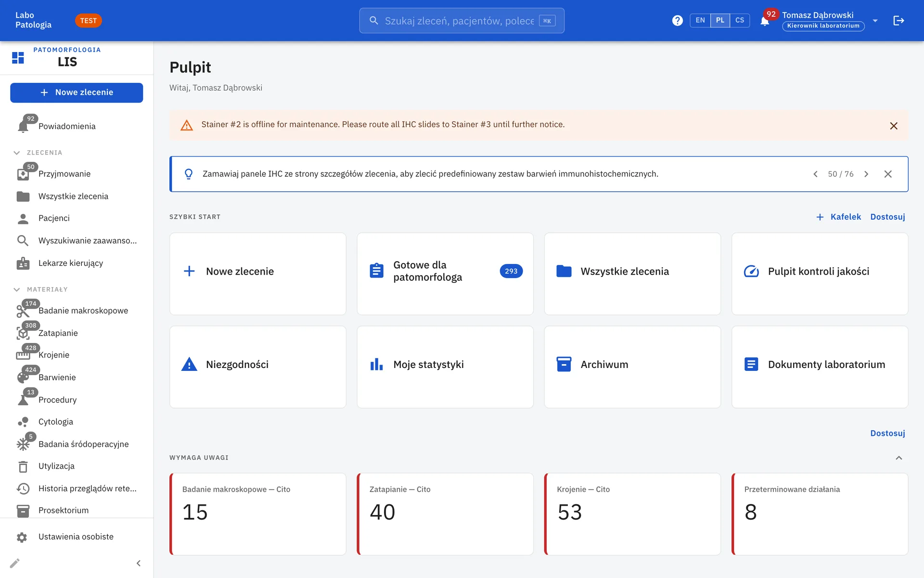
Task: Click the notification bell in header
Action: coord(764,21)
